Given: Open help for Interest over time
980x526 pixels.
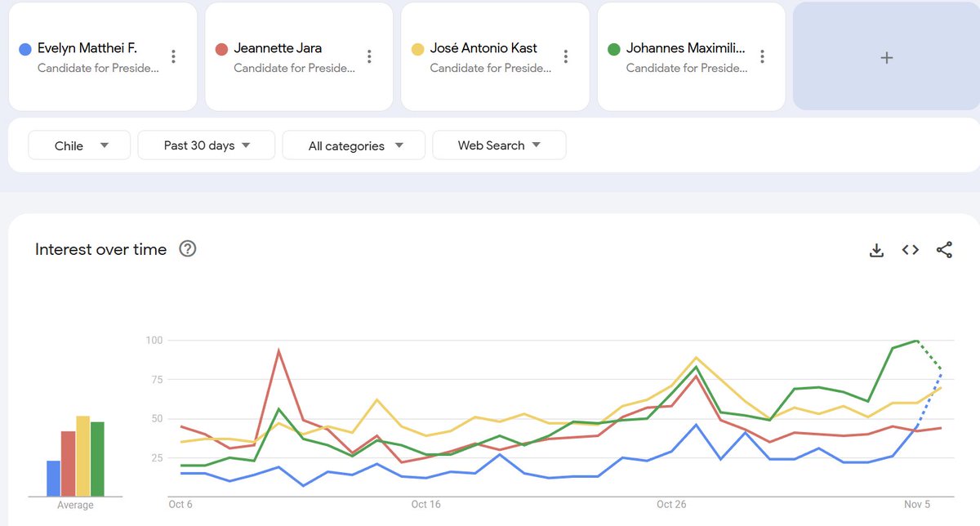Looking at the screenshot, I should pyautogui.click(x=188, y=249).
